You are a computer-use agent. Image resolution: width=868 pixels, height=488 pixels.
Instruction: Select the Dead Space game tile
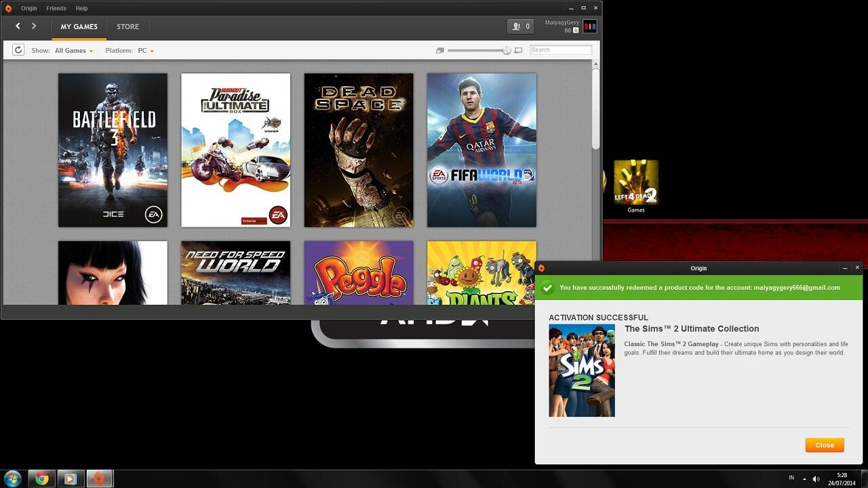[359, 150]
